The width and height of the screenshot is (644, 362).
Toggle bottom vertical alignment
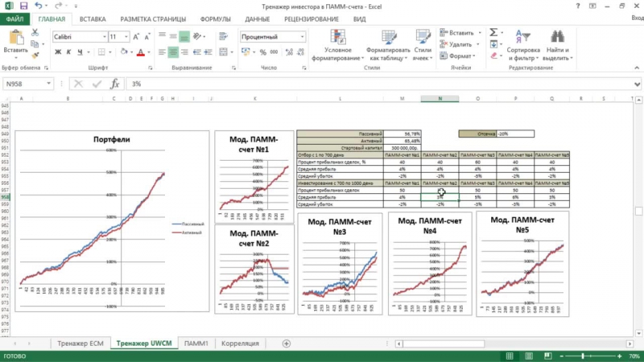point(184,37)
